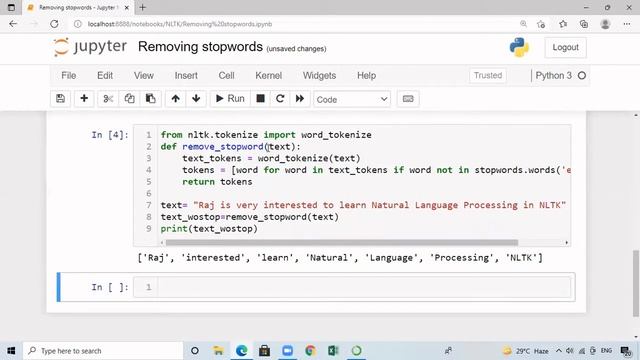
Task: Run the selected cell
Action: click(x=230, y=99)
